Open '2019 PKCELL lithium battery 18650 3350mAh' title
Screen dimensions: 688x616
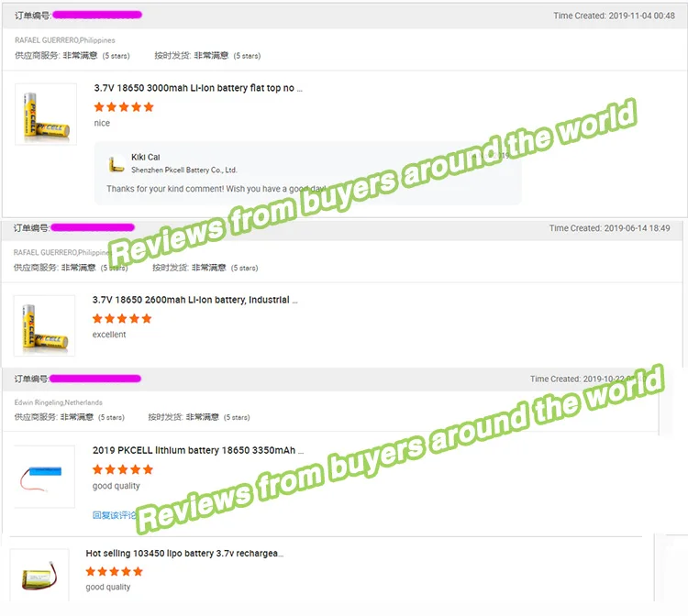pos(198,450)
